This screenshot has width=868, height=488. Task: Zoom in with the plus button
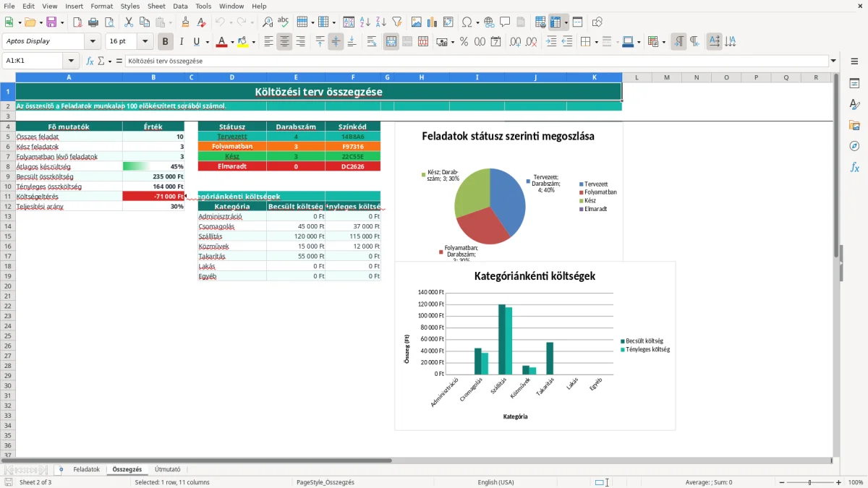(839, 482)
